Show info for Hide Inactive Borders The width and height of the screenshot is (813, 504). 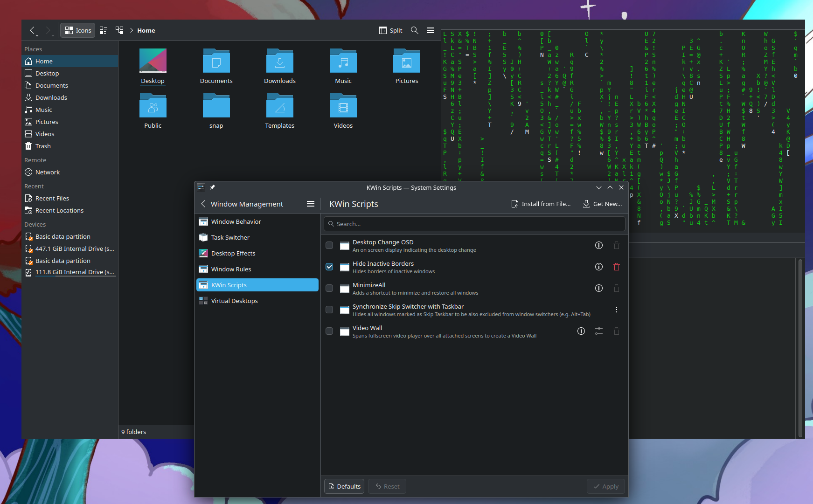pos(599,267)
